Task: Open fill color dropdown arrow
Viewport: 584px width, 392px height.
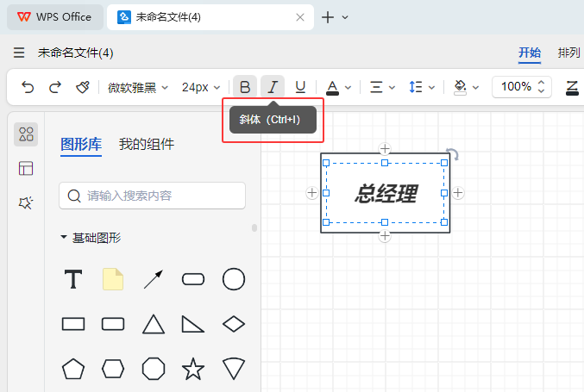Action: pos(475,88)
